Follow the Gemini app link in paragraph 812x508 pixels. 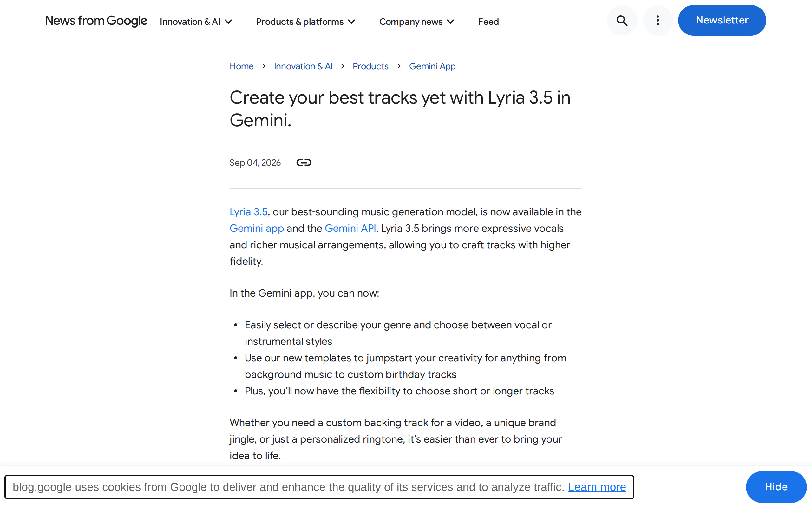(257, 229)
